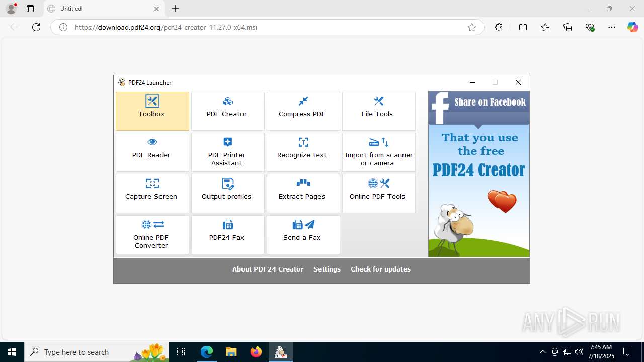Open Firefox from taskbar

(x=256, y=352)
